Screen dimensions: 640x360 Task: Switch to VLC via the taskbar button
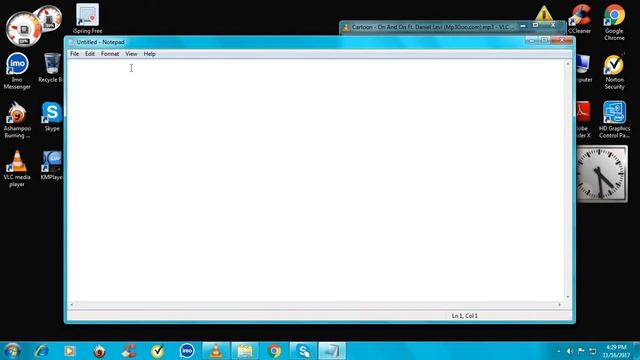tap(216, 351)
